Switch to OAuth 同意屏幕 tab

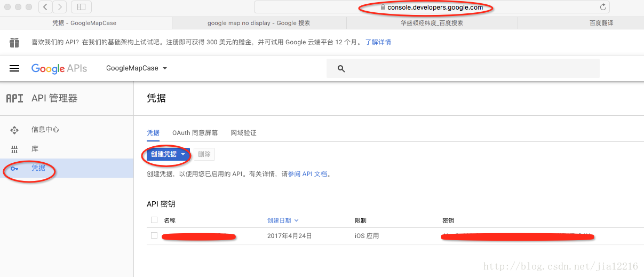click(195, 132)
